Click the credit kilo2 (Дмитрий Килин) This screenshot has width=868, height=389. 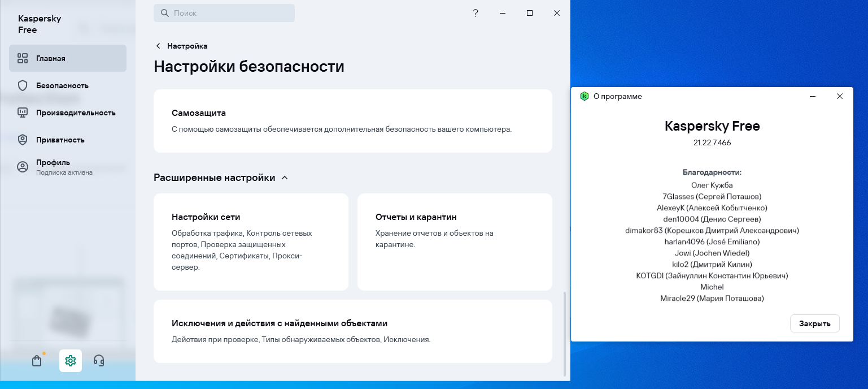[712, 264]
